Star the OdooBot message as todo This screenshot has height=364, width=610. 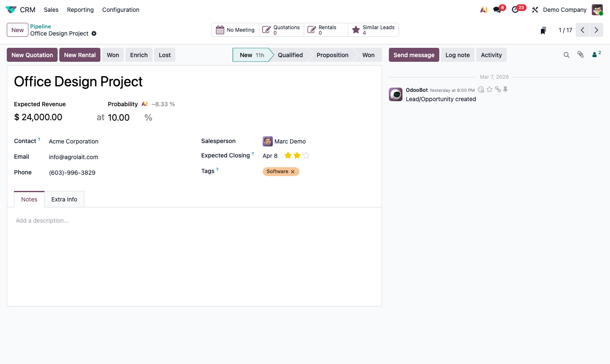pos(489,89)
